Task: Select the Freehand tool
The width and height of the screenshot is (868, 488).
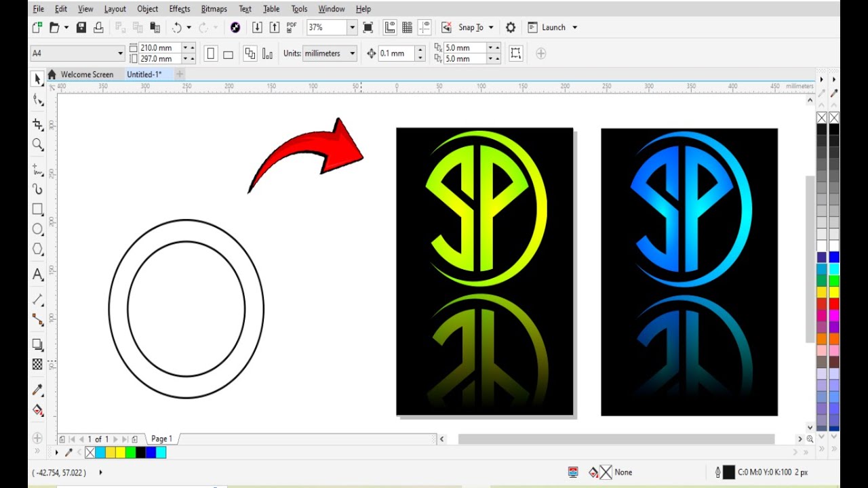Action: tap(38, 169)
